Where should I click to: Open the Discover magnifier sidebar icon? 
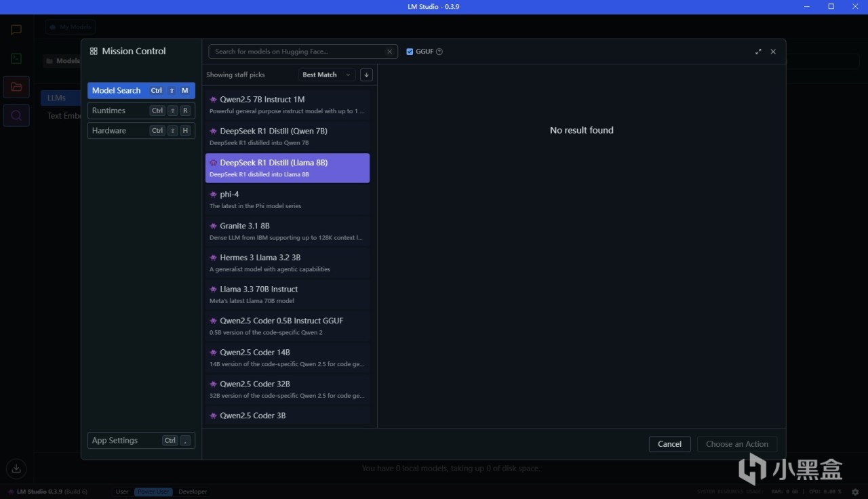click(16, 115)
